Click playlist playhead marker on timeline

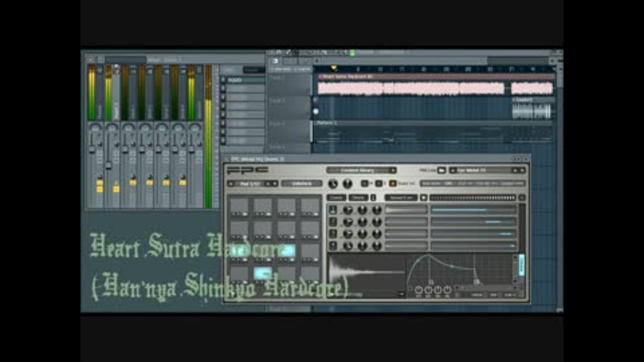tap(333, 68)
